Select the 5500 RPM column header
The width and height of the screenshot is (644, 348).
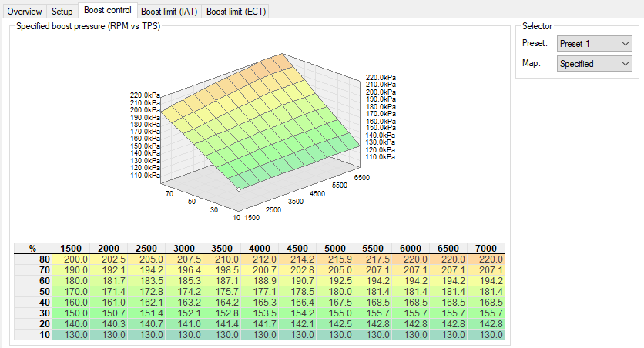374,248
